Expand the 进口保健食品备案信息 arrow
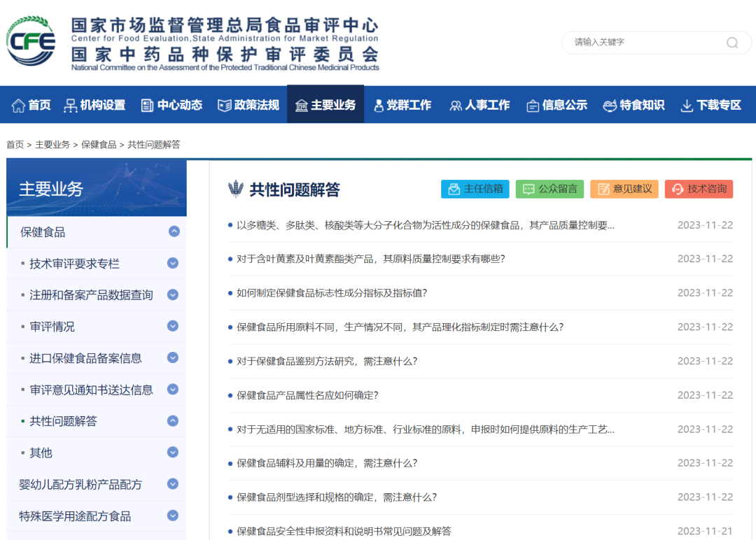Image resolution: width=756 pixels, height=540 pixels. point(173,357)
